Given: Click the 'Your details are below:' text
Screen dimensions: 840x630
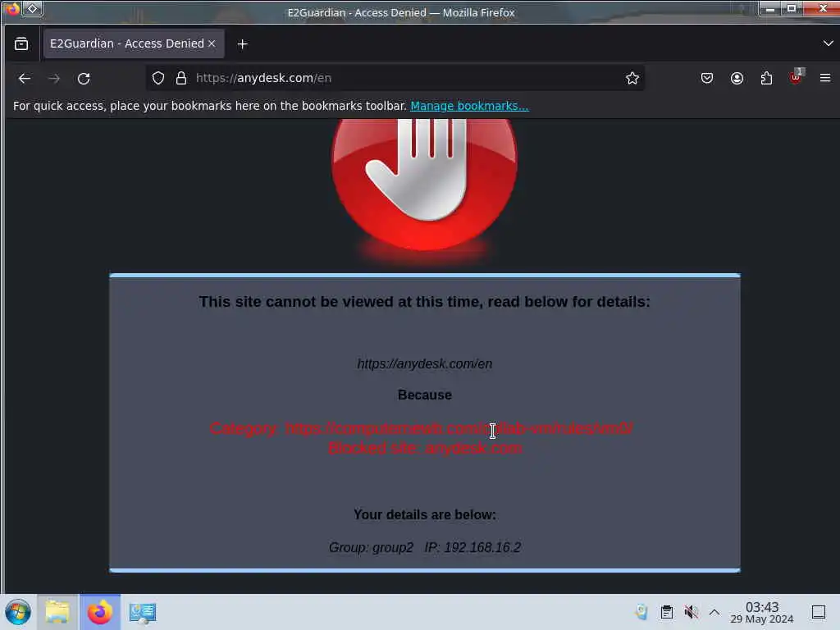Looking at the screenshot, I should 424,514.
